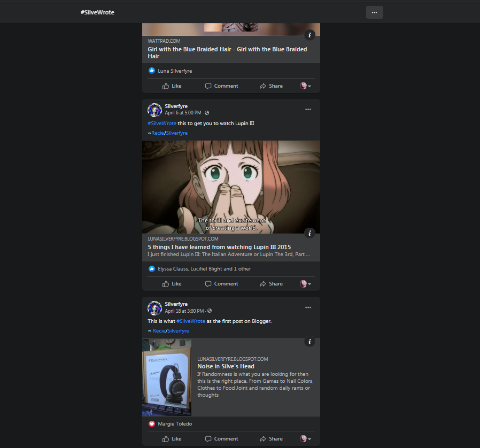Click info icon on the Lupin III link preview
480x448 pixels.
coord(309,233)
